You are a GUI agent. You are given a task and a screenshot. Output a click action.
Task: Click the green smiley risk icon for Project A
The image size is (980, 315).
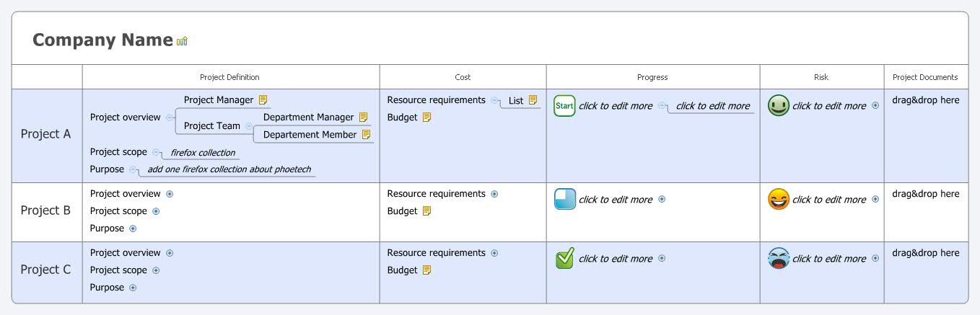click(x=779, y=106)
